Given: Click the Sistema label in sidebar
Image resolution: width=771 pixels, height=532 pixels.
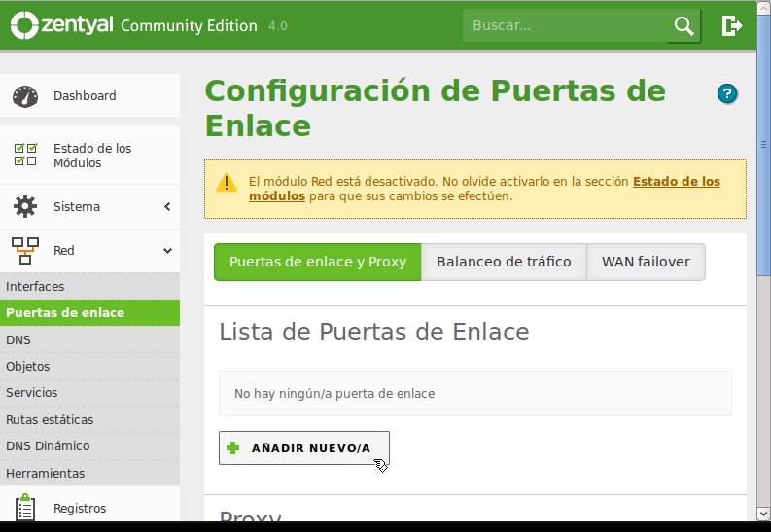Looking at the screenshot, I should point(77,206).
